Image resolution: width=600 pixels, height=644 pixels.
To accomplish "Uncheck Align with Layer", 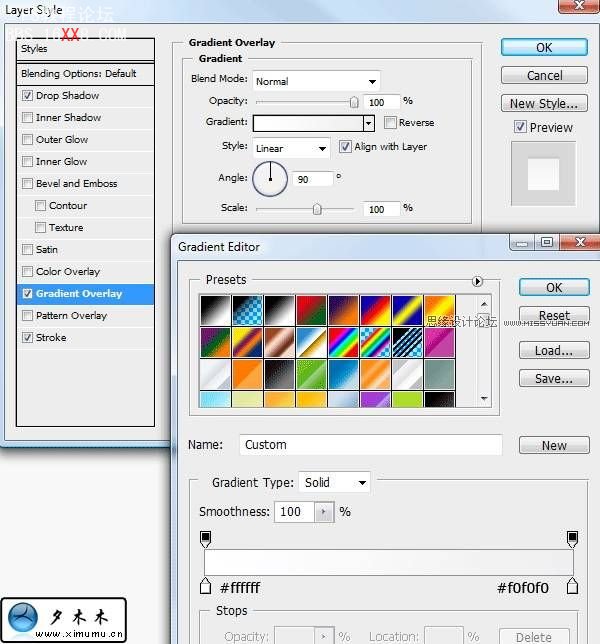I will 345,147.
